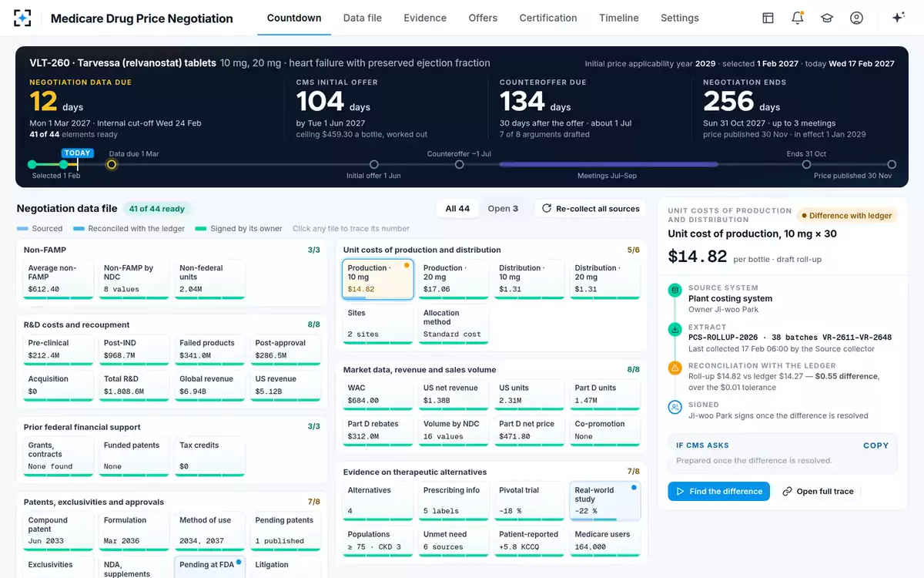Click the ledger reconciliation warning icon
Screen dimensions: 924x578
click(x=675, y=368)
